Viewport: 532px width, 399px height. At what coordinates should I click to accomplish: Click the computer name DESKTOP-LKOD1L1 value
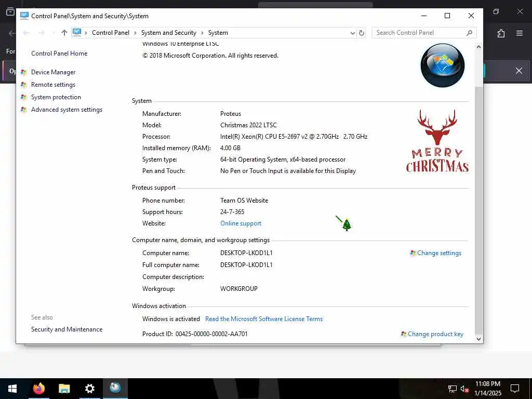coord(246,253)
